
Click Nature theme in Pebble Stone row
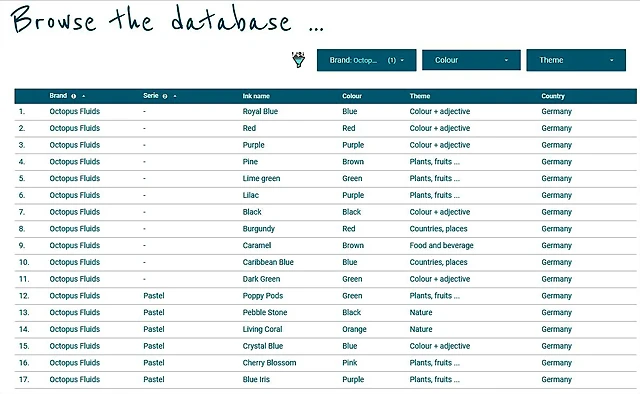421,312
